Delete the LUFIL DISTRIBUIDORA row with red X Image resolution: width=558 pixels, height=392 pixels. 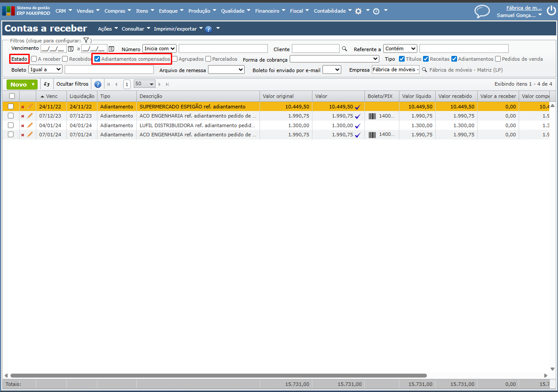coord(23,126)
